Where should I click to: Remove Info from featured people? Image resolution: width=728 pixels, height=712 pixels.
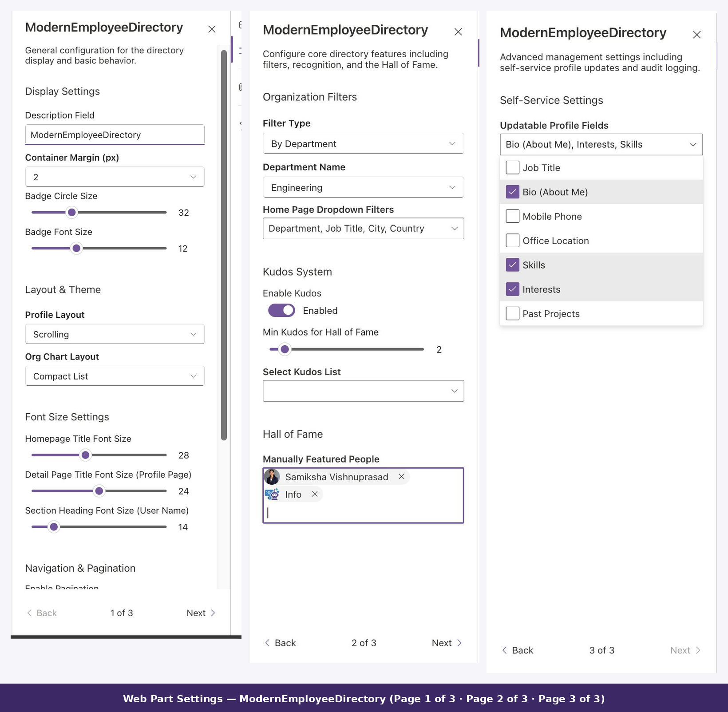pyautogui.click(x=315, y=494)
